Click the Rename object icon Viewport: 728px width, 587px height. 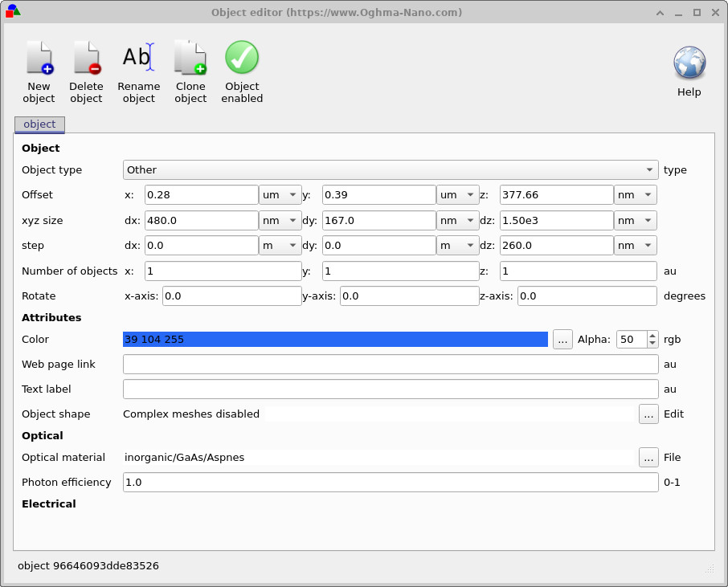(138, 59)
